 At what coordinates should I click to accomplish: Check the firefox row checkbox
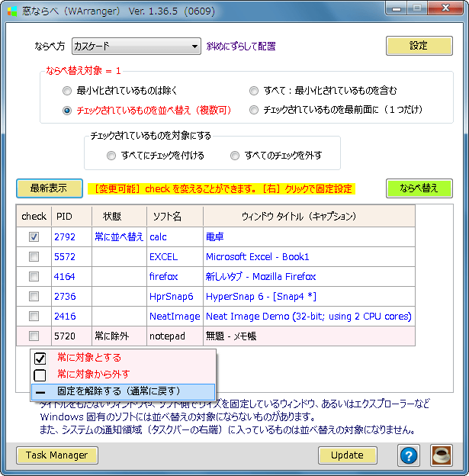34,277
